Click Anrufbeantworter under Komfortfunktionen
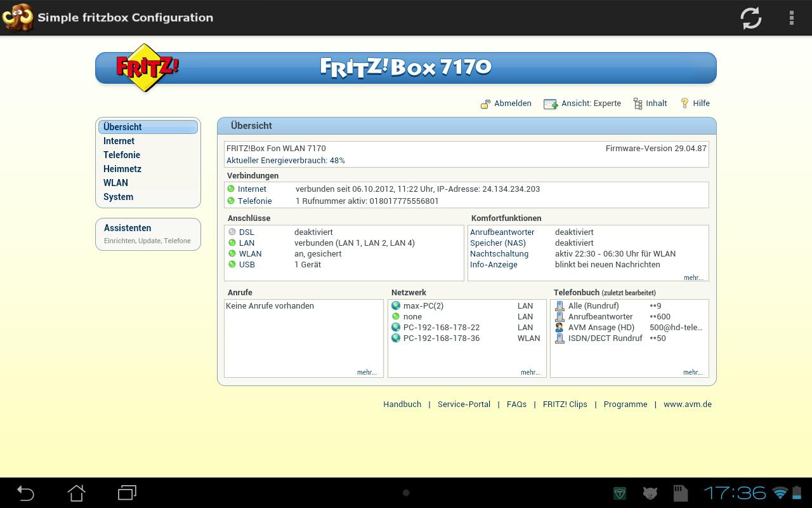Screen dimensions: 812x508 tap(502, 232)
